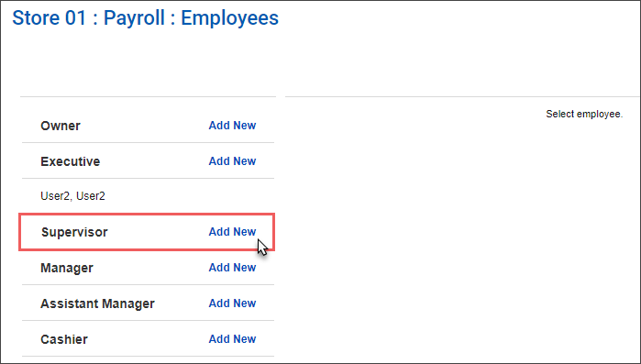Screen dimensions: 641x364
Task: Click the 'Select employee.' message text
Action: tap(584, 114)
